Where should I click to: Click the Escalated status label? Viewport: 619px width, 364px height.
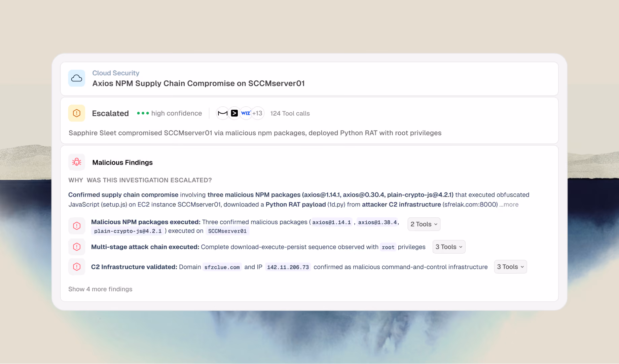110,113
